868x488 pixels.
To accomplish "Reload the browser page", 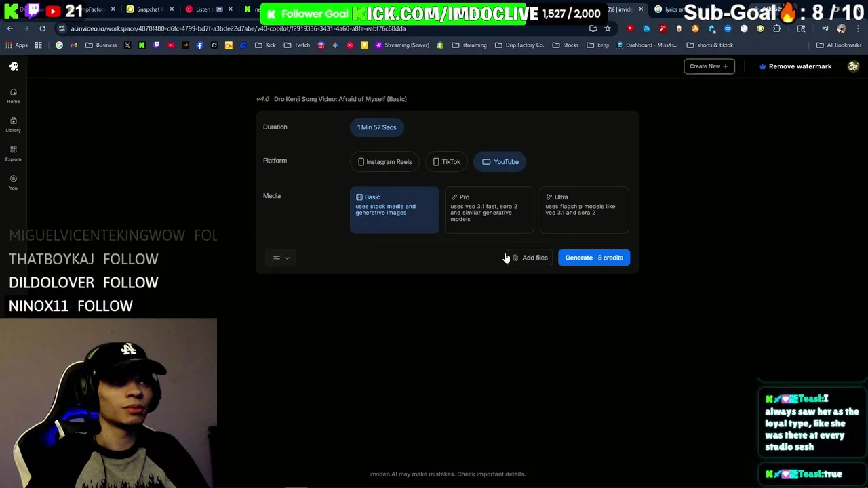I will tap(42, 28).
